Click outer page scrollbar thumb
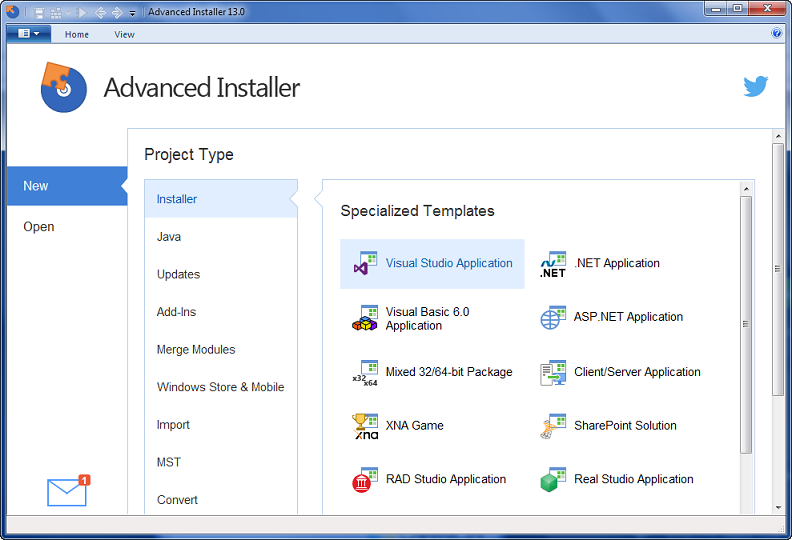The width and height of the screenshot is (792, 540). pos(778,269)
